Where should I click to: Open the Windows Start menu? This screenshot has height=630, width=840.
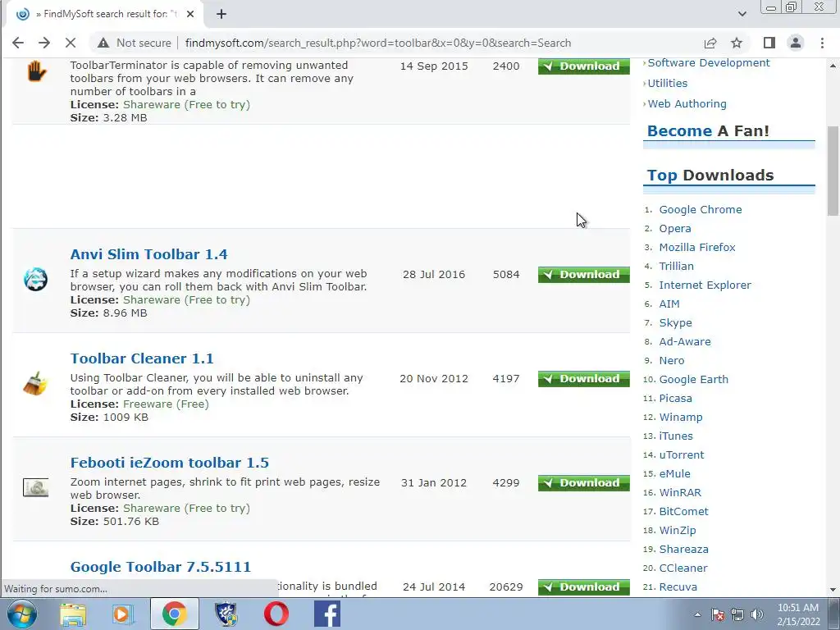(21, 614)
